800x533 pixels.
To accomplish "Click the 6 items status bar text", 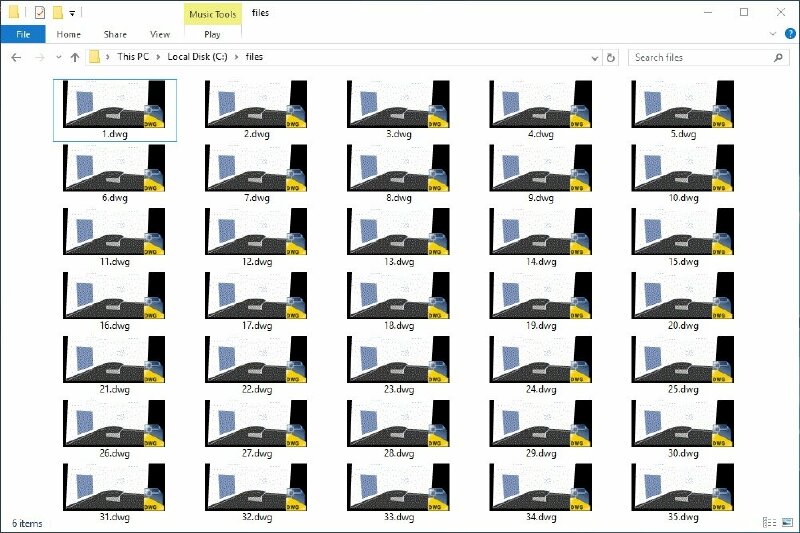I will coord(27,523).
